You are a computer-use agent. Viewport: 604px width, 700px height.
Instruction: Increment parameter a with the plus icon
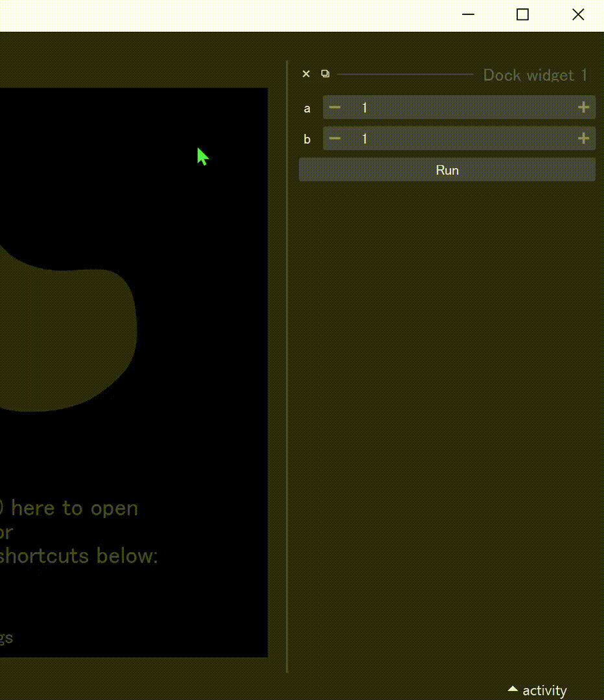[x=583, y=108]
